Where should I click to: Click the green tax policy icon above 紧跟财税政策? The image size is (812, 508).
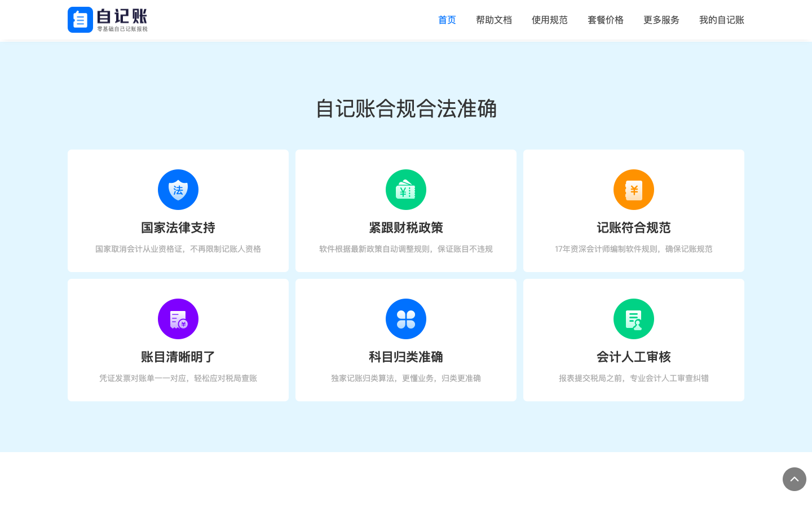[x=406, y=190]
